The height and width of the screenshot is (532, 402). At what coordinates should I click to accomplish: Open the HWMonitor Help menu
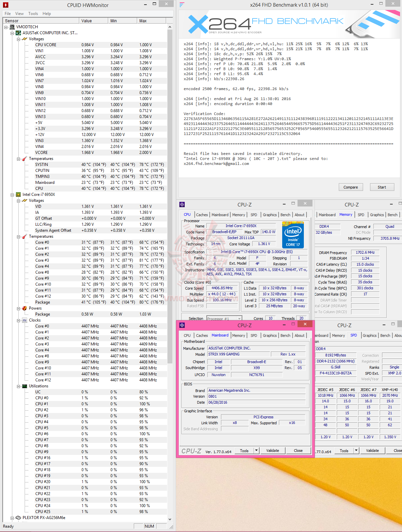click(47, 14)
